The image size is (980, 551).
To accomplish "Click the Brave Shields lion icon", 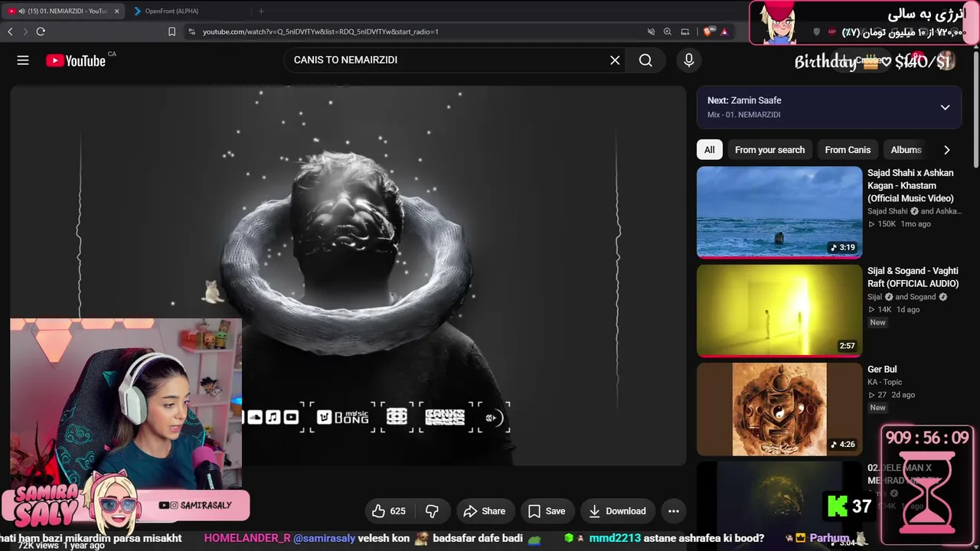I will [x=707, y=31].
